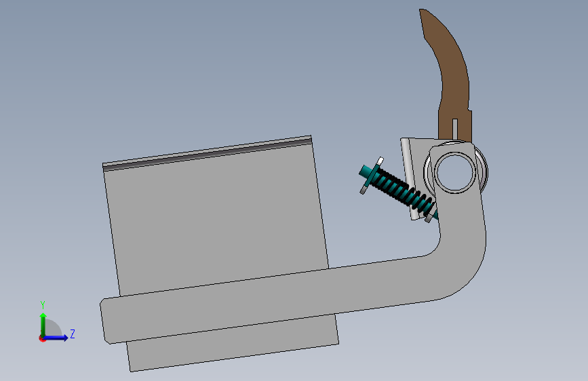Select the blue Z axis arrow
The image size is (588, 381).
[x=56, y=338]
